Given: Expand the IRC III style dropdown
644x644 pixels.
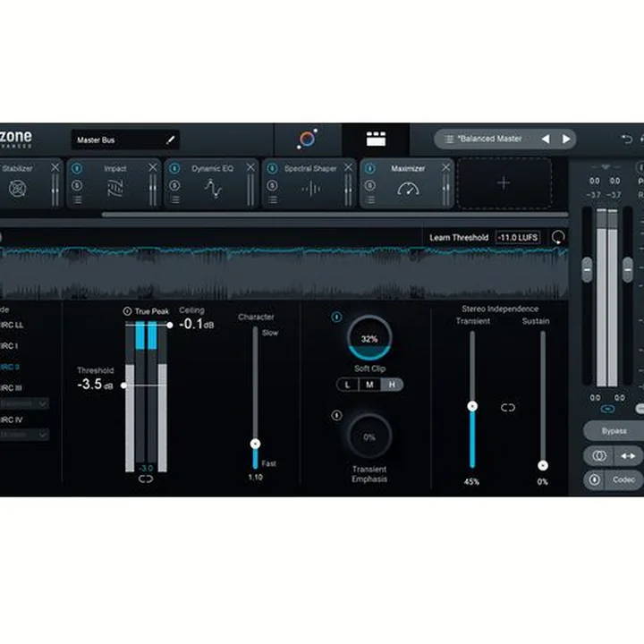Looking at the screenshot, I should click(x=24, y=403).
